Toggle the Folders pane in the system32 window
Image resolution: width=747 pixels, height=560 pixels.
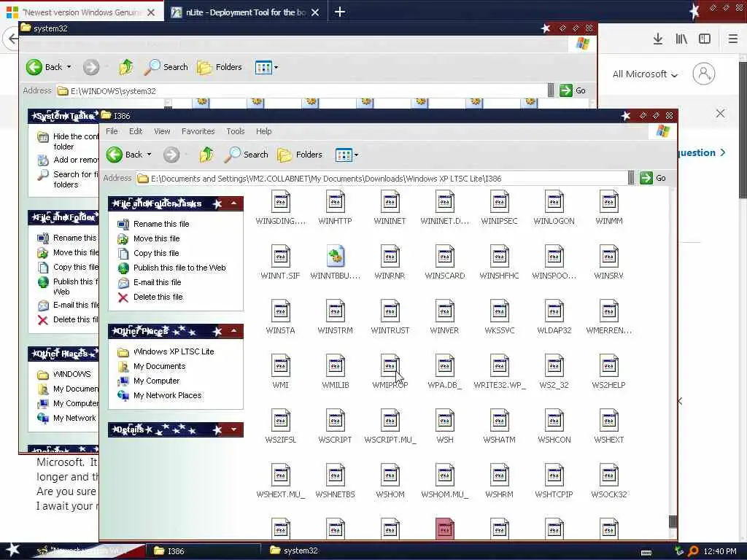[x=220, y=67]
